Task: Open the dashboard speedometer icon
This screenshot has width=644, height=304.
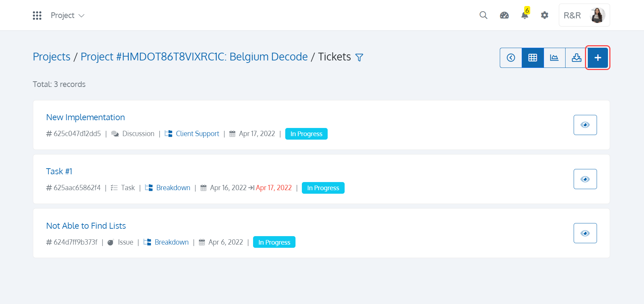Action: click(x=504, y=15)
